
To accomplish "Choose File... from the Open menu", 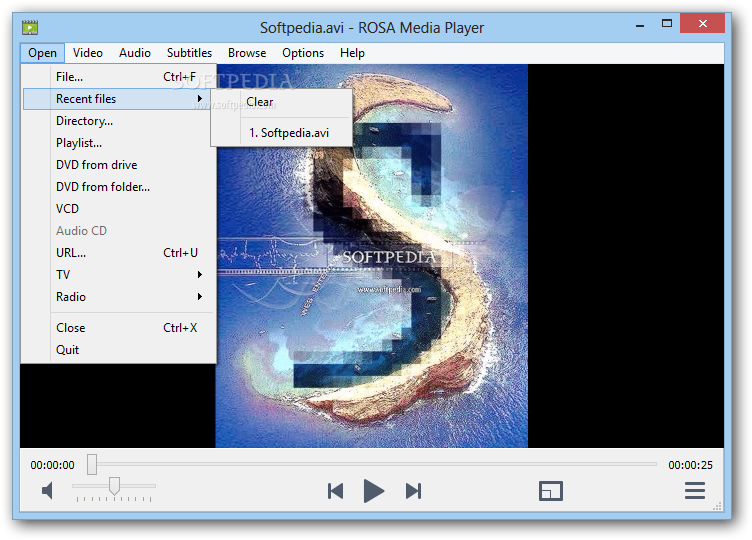I will pyautogui.click(x=118, y=77).
